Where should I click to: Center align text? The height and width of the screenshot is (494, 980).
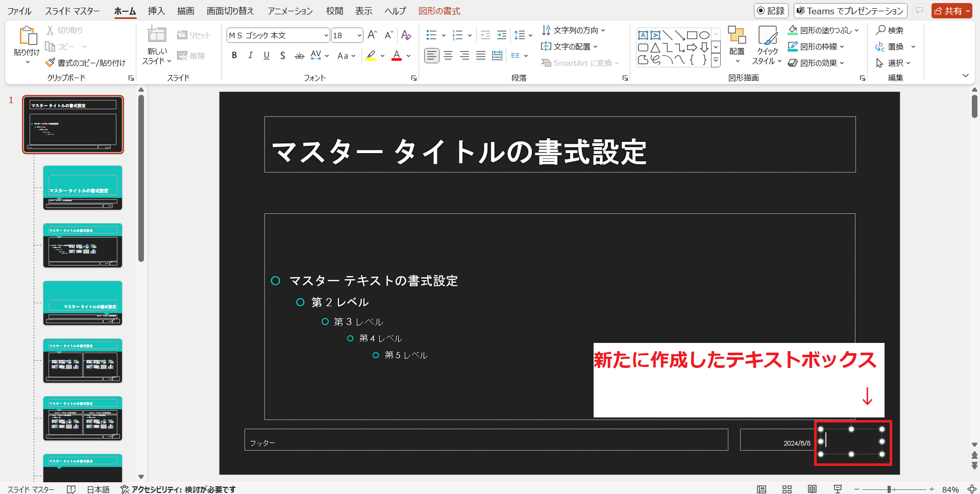point(448,56)
